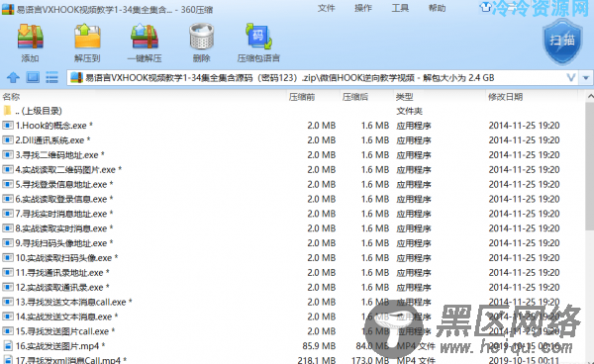The width and height of the screenshot is (594, 364).
Task: Click the 解压到 (Extract to) icon
Action: (x=87, y=37)
